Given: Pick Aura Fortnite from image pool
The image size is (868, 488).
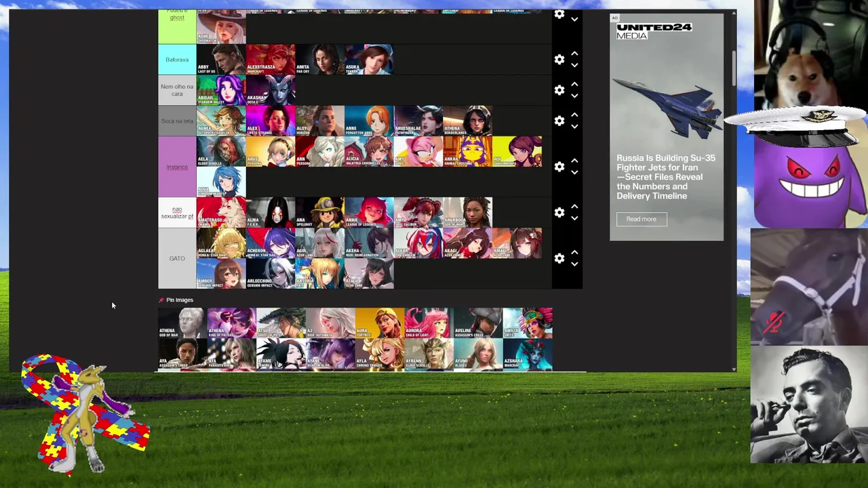Looking at the screenshot, I should click(380, 323).
